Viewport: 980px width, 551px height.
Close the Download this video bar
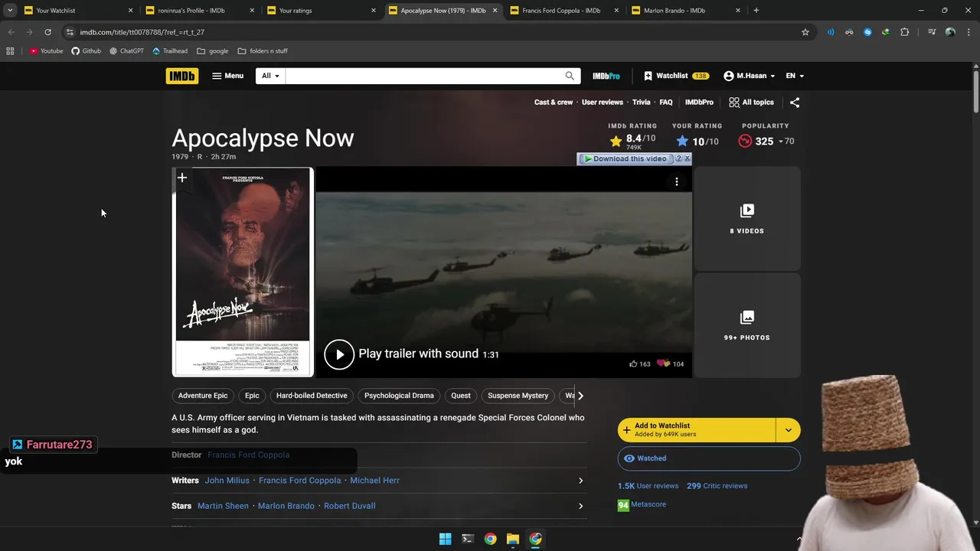pyautogui.click(x=687, y=158)
